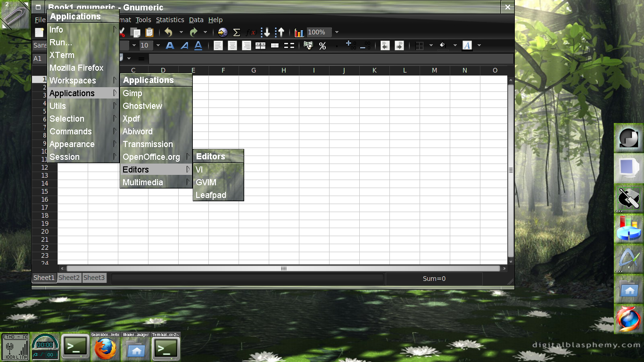Click the center across selection icon
Screen dimensions: 644x362
pyautogui.click(x=260, y=46)
